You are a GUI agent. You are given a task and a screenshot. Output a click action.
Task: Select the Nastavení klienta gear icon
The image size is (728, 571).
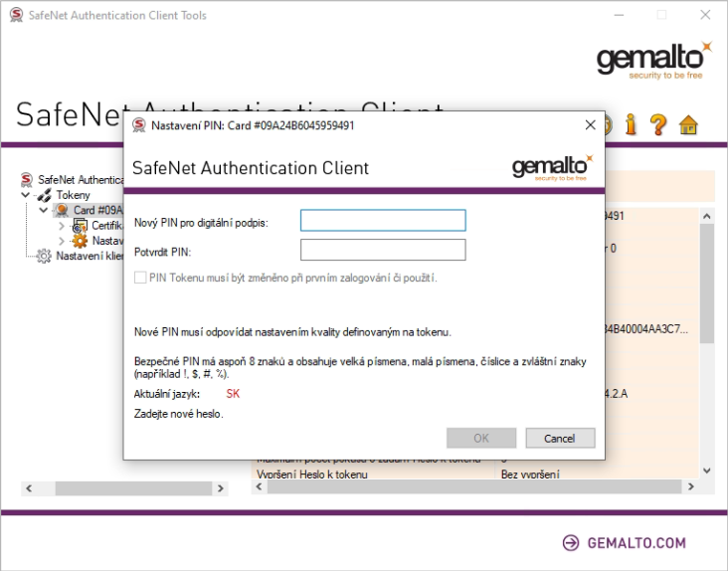point(44,256)
